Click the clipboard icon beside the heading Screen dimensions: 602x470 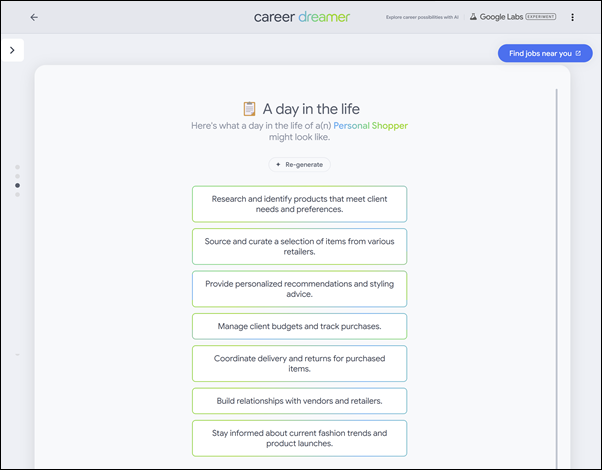point(250,108)
